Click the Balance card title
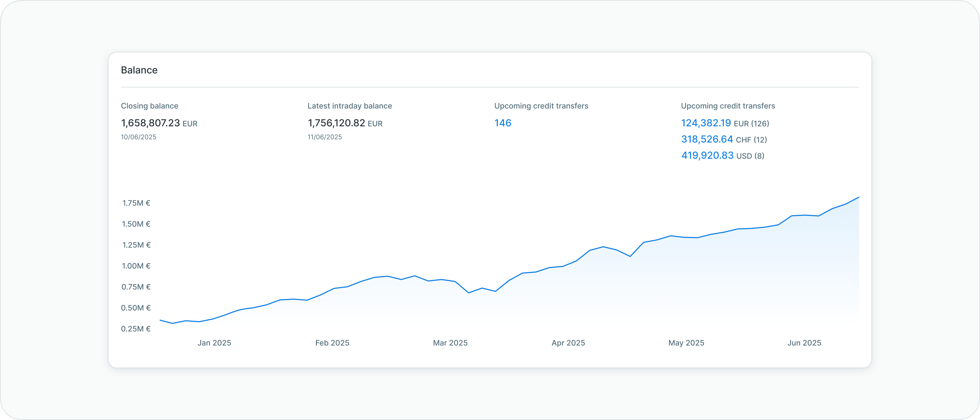This screenshot has width=980, height=420. (139, 70)
